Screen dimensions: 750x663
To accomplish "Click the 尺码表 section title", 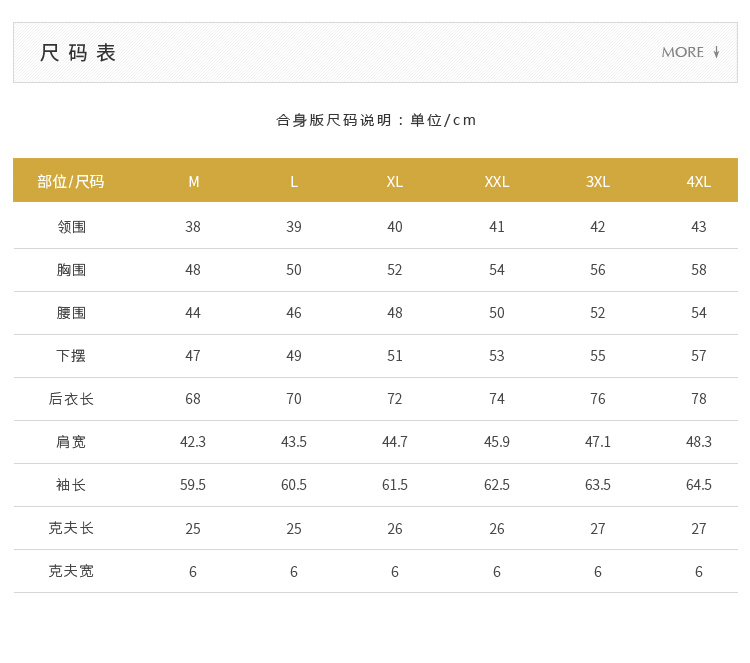I will [78, 53].
